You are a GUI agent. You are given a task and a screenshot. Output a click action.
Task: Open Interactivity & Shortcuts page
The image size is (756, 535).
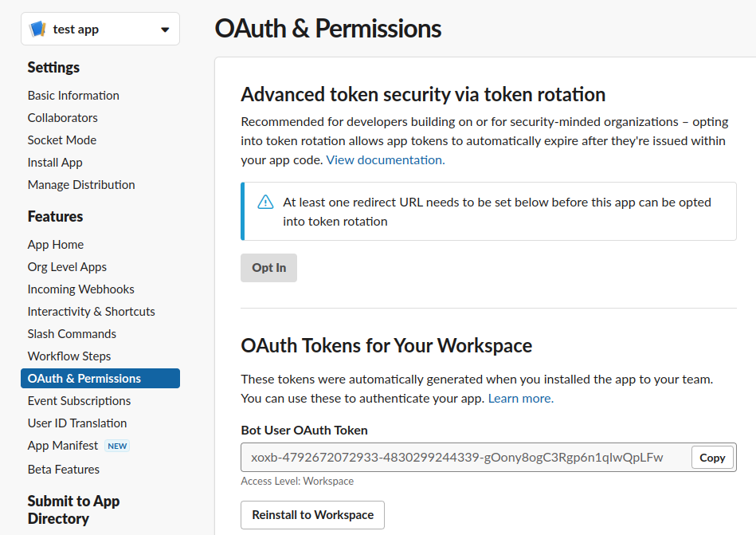click(x=92, y=312)
